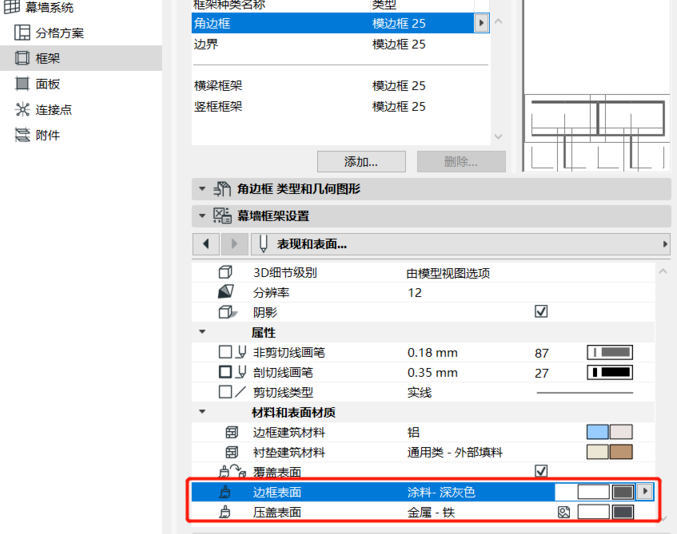
Task: Toggle the 阴影 checkbox
Action: coord(541,311)
